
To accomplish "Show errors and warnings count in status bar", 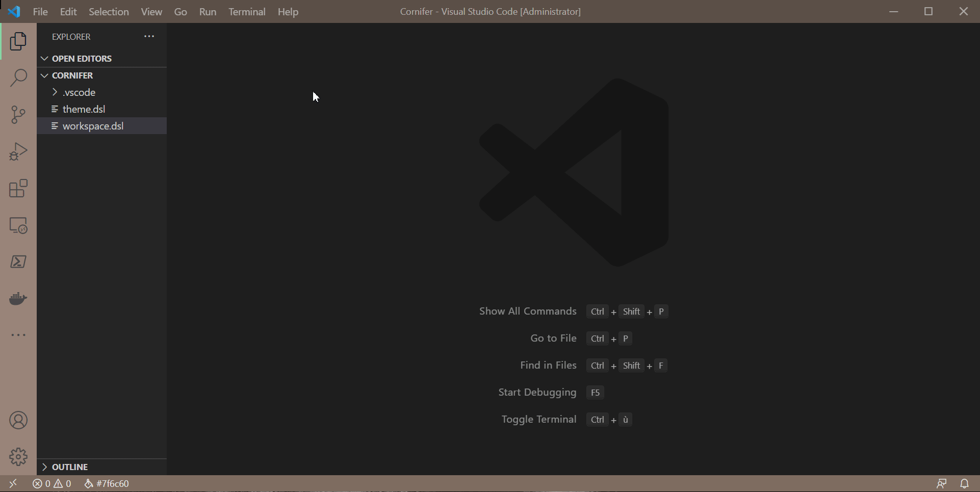I will (52, 483).
